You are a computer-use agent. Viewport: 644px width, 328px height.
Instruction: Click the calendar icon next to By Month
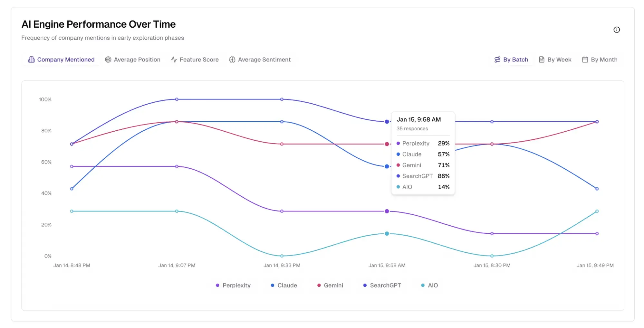click(585, 59)
